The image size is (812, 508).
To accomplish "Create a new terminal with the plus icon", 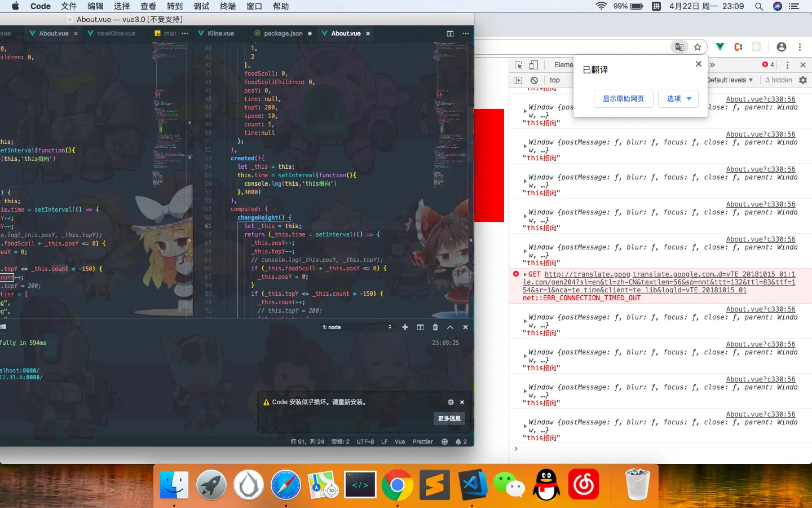I will [405, 327].
